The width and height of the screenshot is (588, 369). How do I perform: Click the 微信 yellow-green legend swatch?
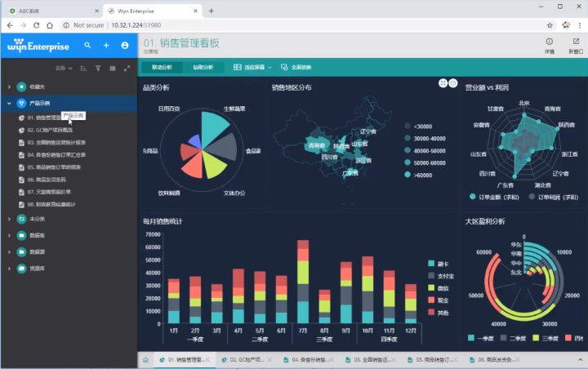tap(431, 288)
